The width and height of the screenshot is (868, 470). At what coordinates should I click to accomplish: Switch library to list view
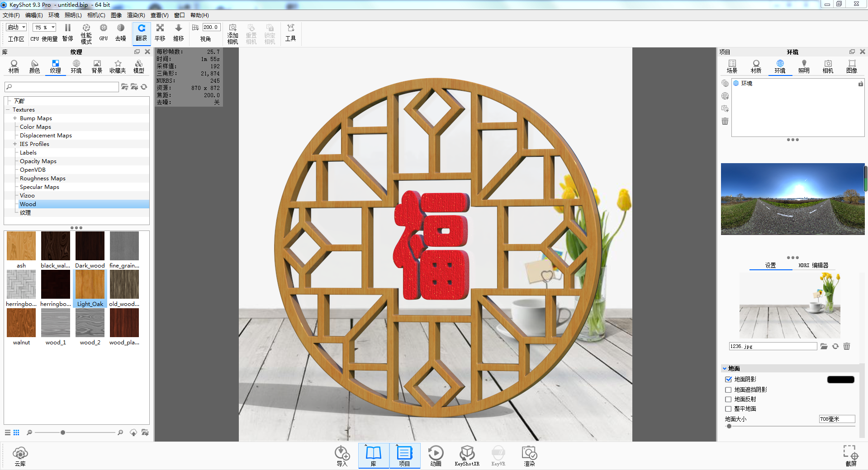click(x=8, y=432)
